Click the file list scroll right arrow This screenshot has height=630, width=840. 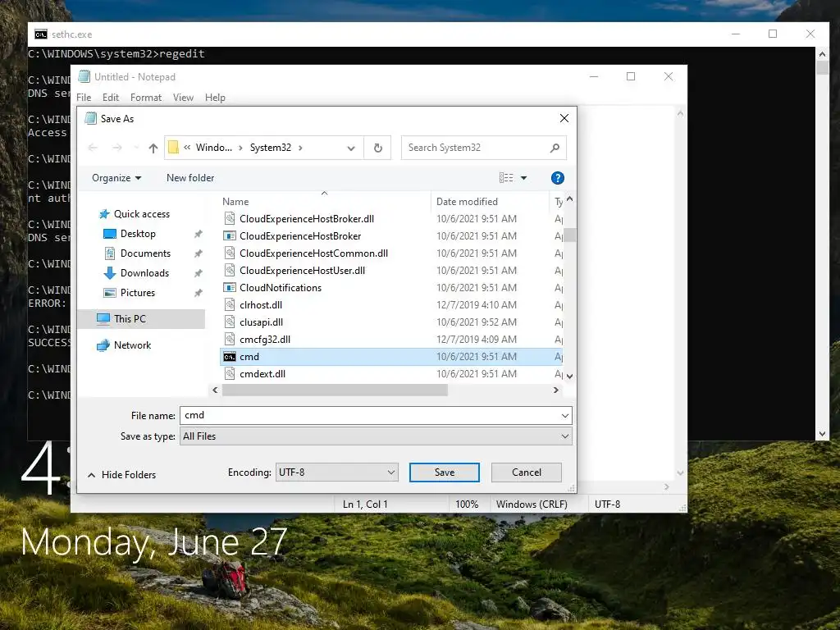555,390
